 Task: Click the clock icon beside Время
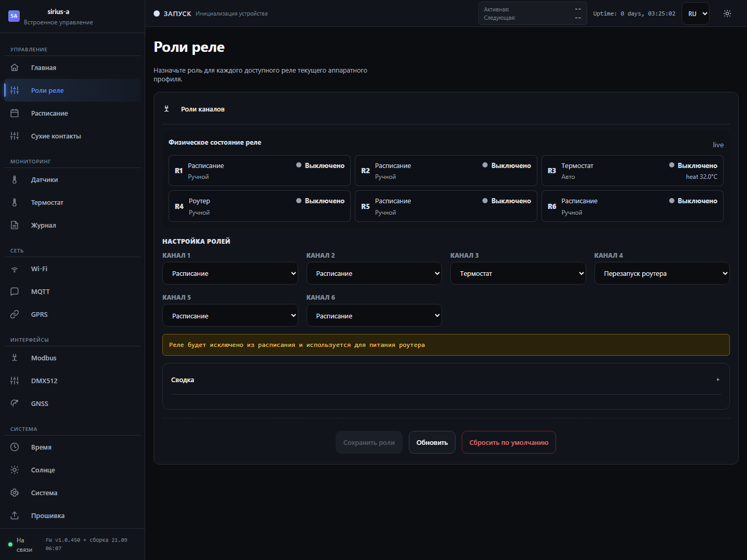pos(15,447)
